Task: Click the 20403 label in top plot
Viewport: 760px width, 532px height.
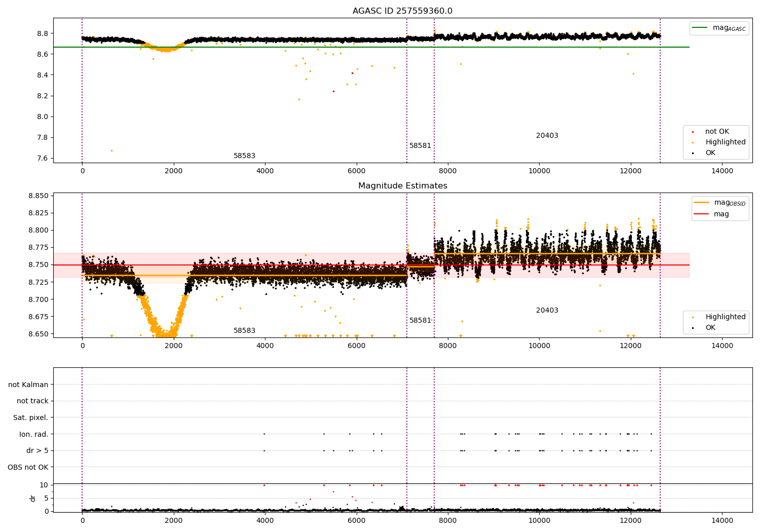Action: tap(547, 136)
